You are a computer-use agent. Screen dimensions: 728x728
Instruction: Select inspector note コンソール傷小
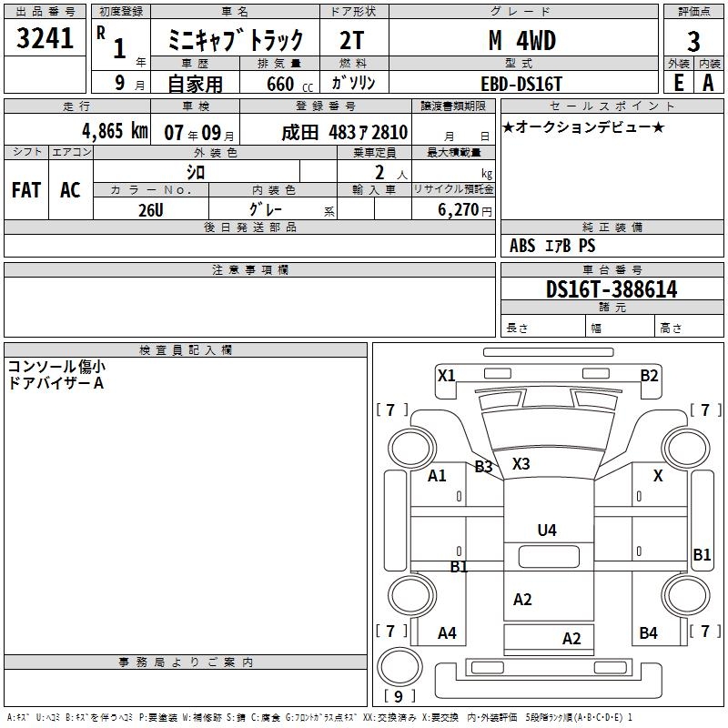[x=56, y=367]
